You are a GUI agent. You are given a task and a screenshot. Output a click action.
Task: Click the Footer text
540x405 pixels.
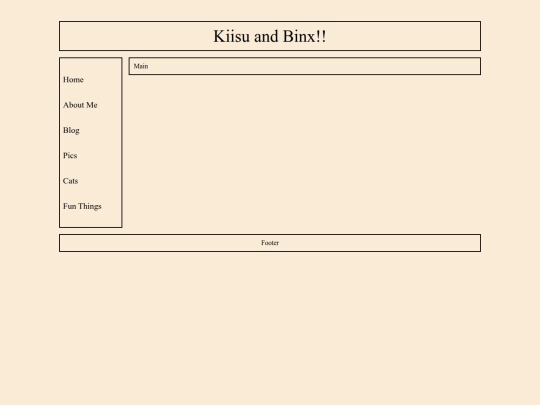pos(270,243)
